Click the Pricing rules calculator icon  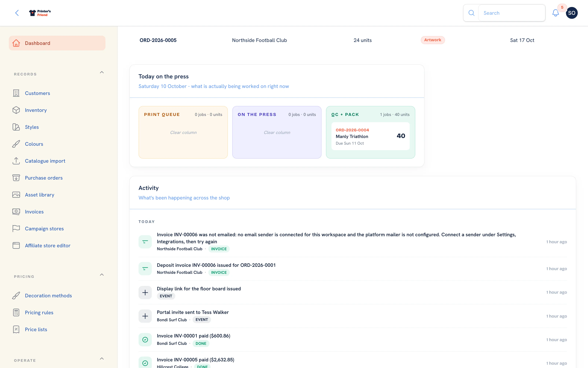click(16, 312)
